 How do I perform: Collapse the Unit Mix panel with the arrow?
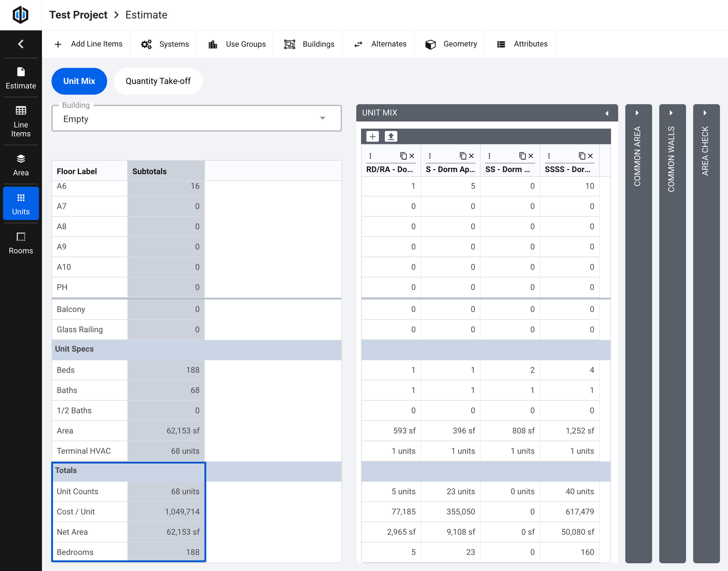[607, 113]
